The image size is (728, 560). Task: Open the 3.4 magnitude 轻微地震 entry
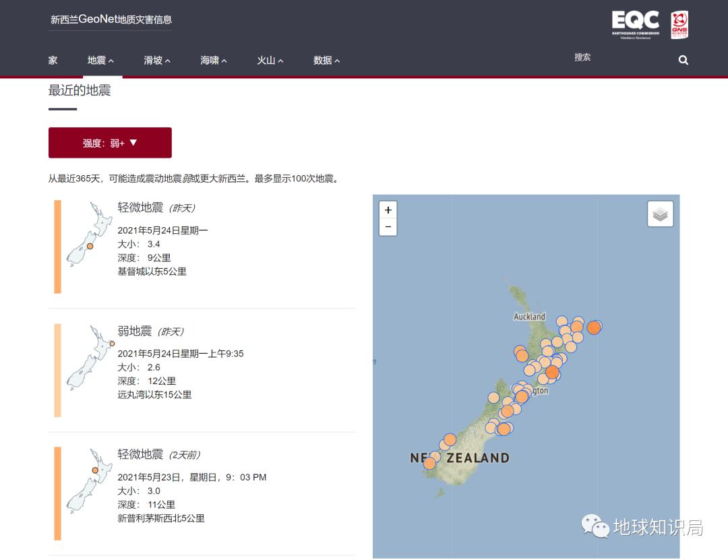[x=140, y=207]
